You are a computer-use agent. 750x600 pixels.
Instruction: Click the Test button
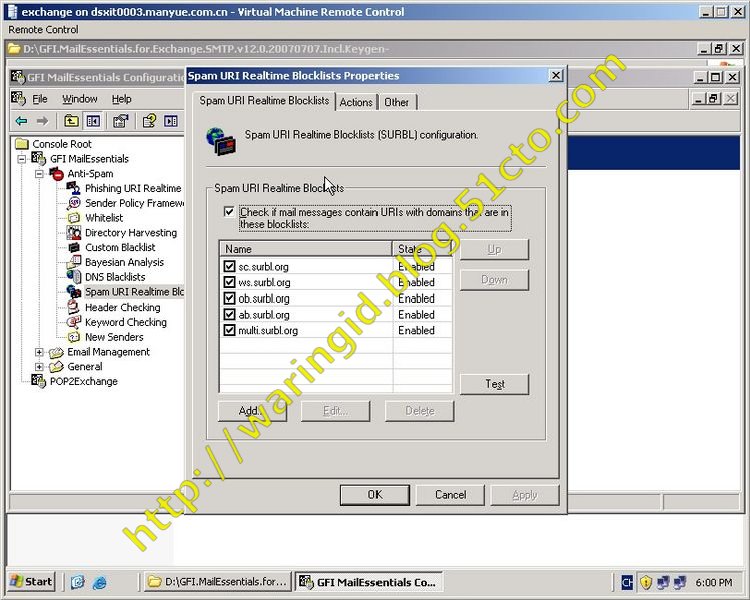[494, 384]
